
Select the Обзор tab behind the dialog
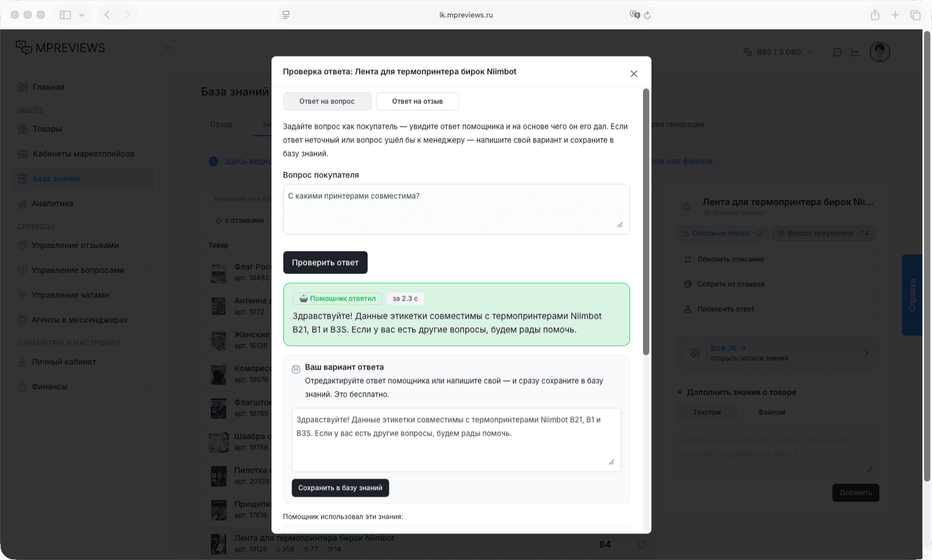[x=221, y=124]
